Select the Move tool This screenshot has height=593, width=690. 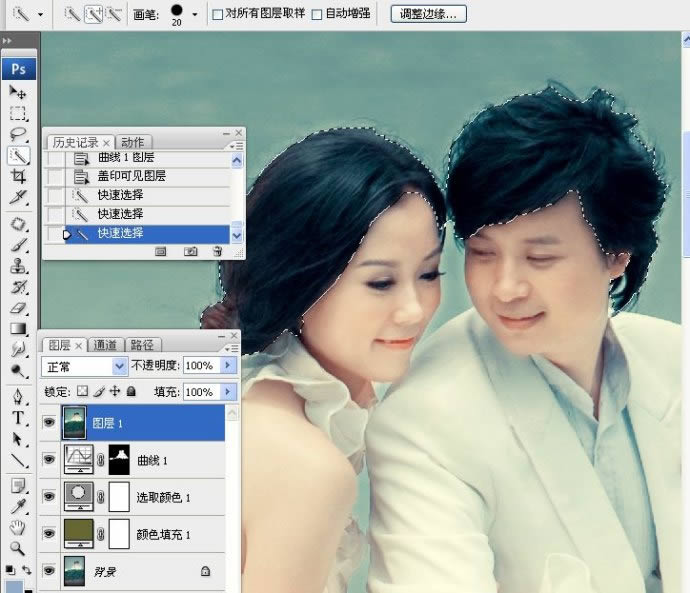(18, 92)
